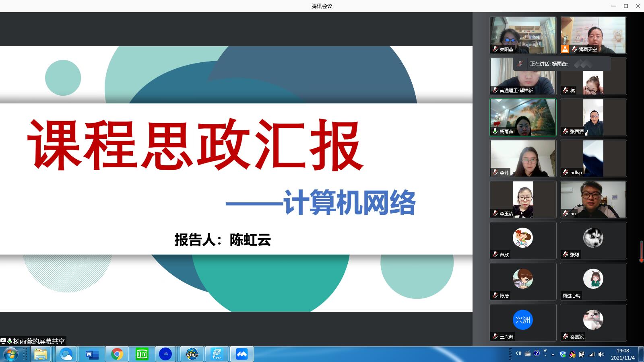Click the QQ penguin icon in system tray
644x362 pixels.
572,354
